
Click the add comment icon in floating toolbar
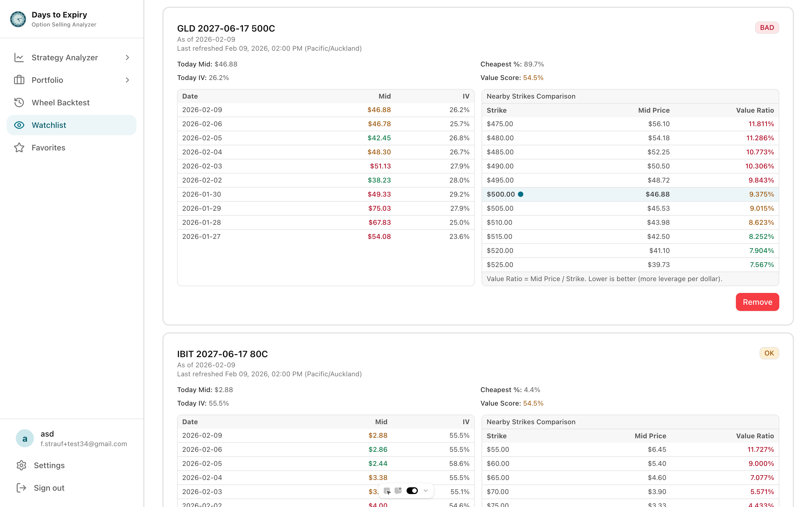[399, 491]
